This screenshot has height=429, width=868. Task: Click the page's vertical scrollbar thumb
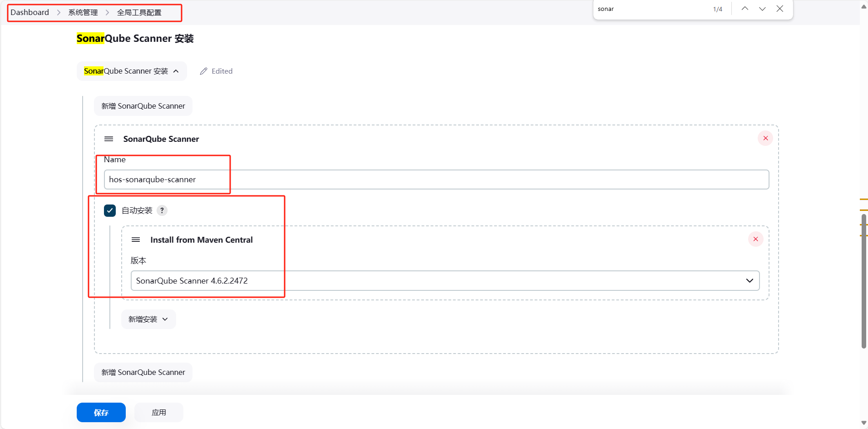click(x=863, y=282)
